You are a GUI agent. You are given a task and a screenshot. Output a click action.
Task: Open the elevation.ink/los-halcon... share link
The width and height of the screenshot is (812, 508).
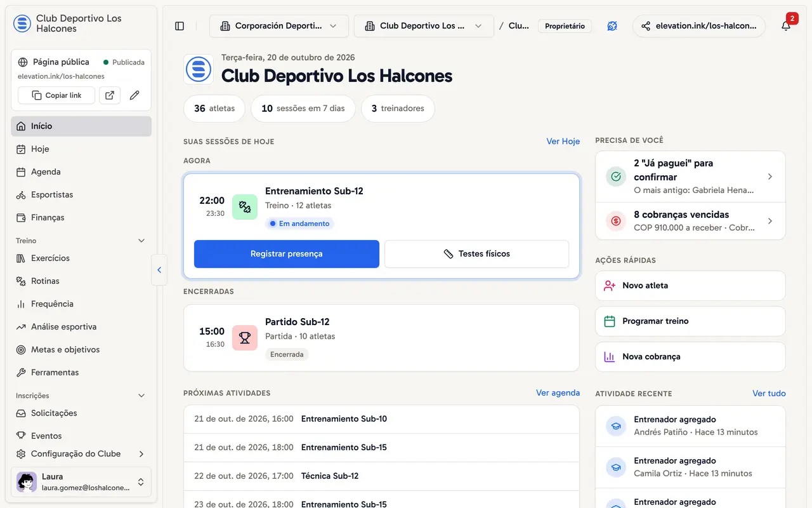coord(698,26)
